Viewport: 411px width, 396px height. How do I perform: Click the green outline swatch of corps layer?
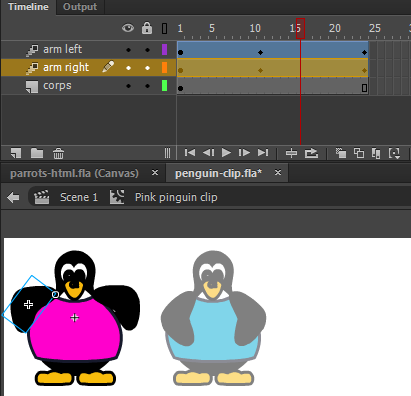164,86
